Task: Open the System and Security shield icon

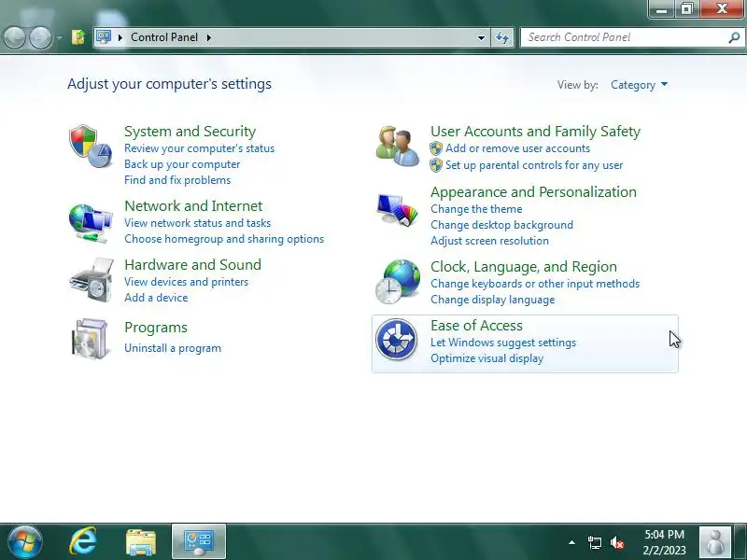Action: (x=91, y=147)
